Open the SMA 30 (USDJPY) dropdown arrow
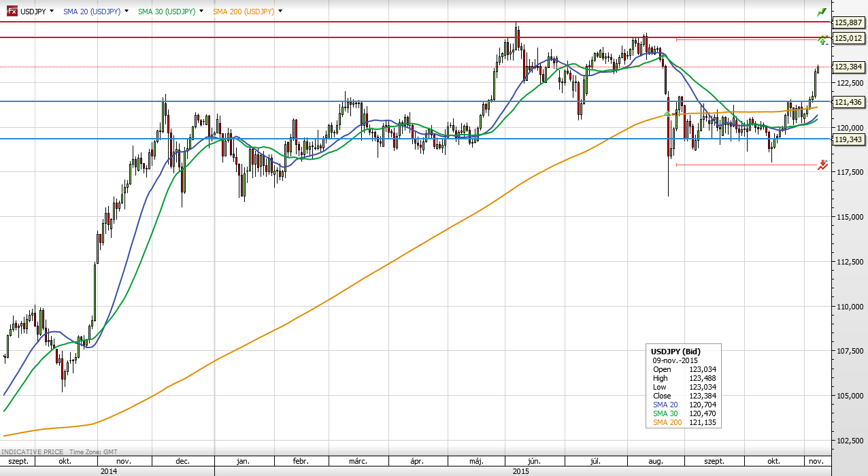This screenshot has height=476, width=868. (201, 12)
